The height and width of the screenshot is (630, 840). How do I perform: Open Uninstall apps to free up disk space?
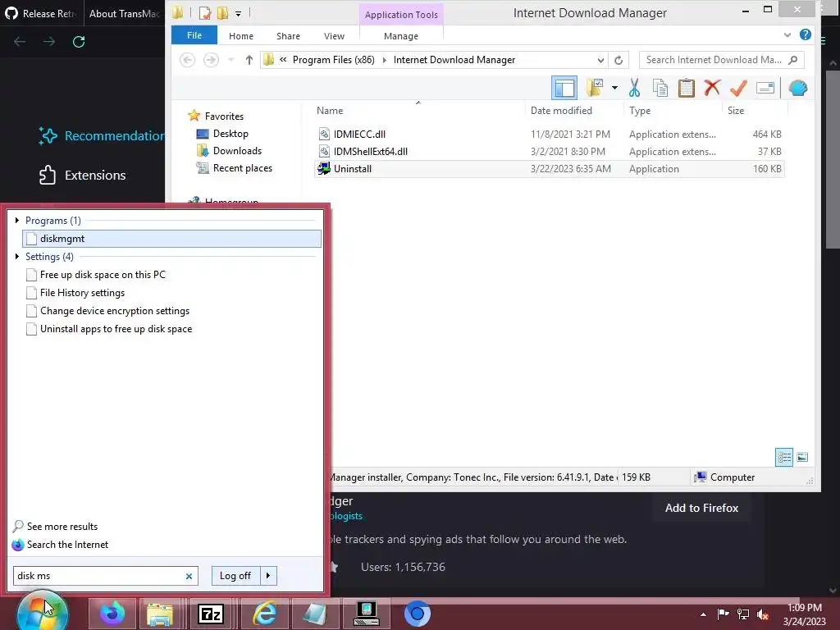(116, 329)
